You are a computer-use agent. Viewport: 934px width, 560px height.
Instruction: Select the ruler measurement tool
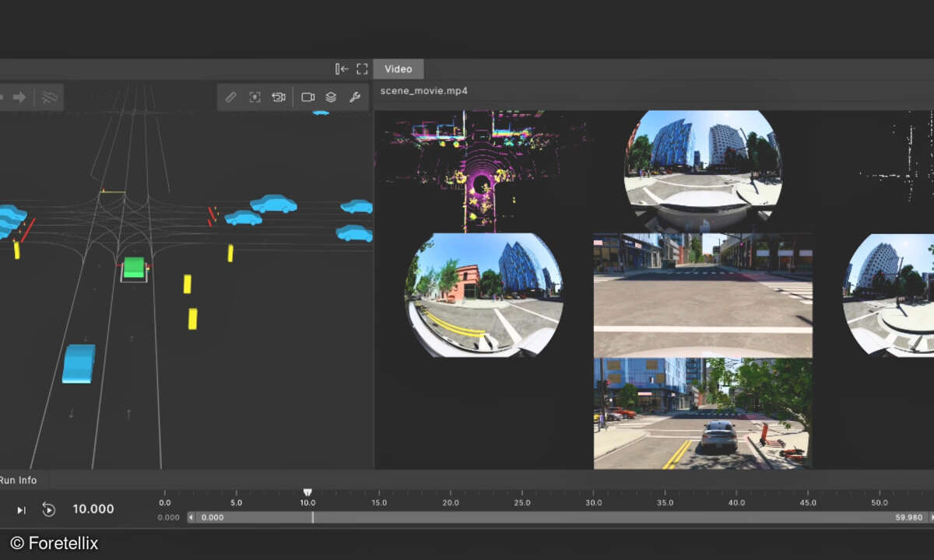(x=230, y=97)
